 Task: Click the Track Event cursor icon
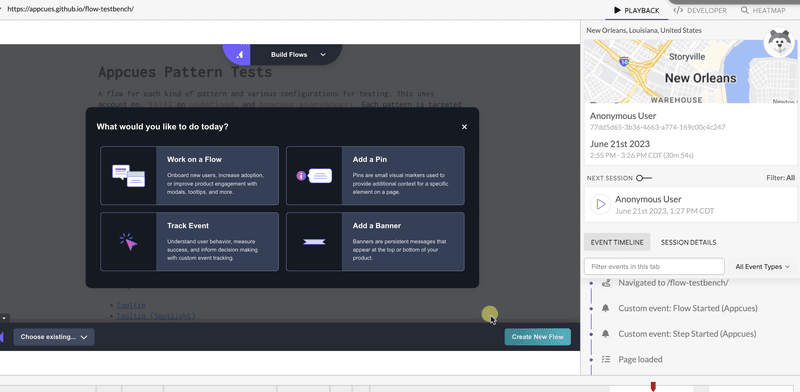128,241
